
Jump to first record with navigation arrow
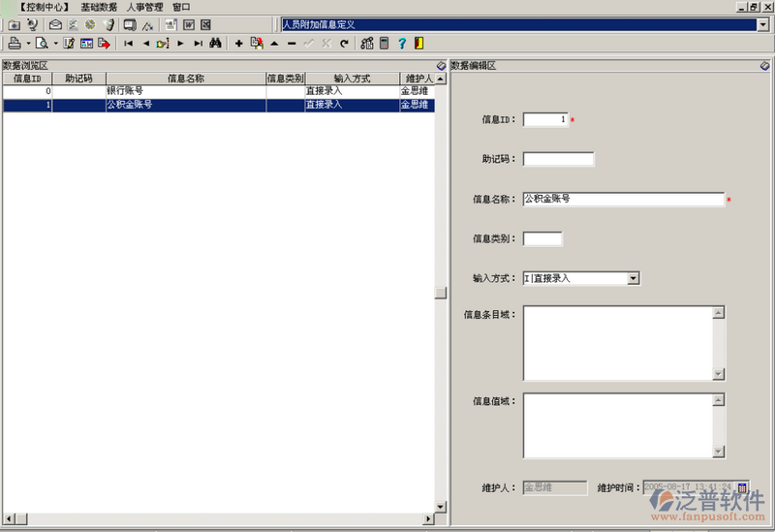point(128,44)
